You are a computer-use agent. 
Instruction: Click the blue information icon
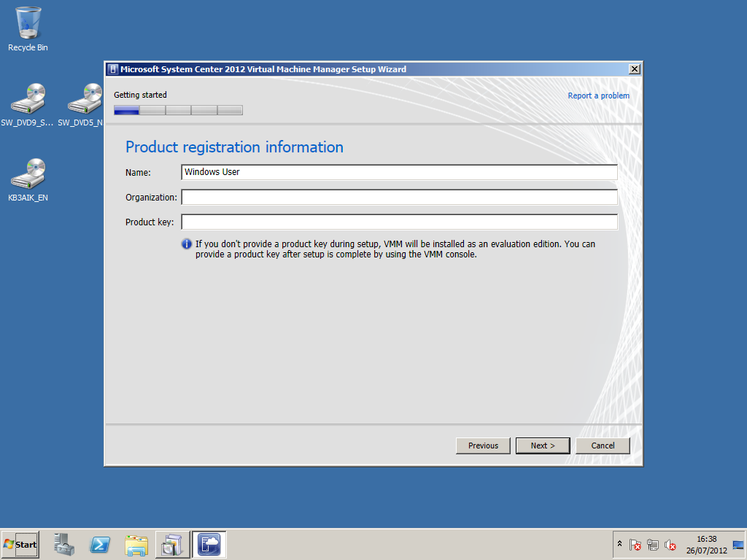point(187,244)
